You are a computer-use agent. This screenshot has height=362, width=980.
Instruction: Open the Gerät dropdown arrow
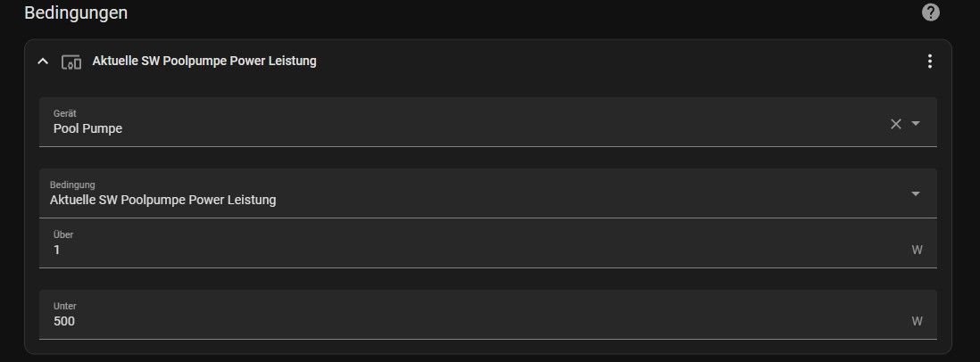point(916,124)
